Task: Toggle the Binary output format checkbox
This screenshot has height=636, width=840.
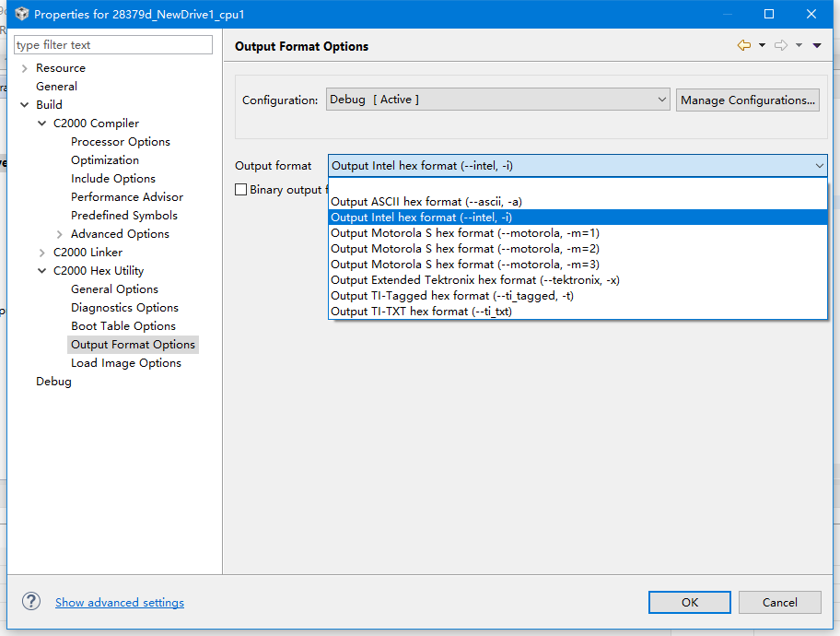Action: point(241,190)
